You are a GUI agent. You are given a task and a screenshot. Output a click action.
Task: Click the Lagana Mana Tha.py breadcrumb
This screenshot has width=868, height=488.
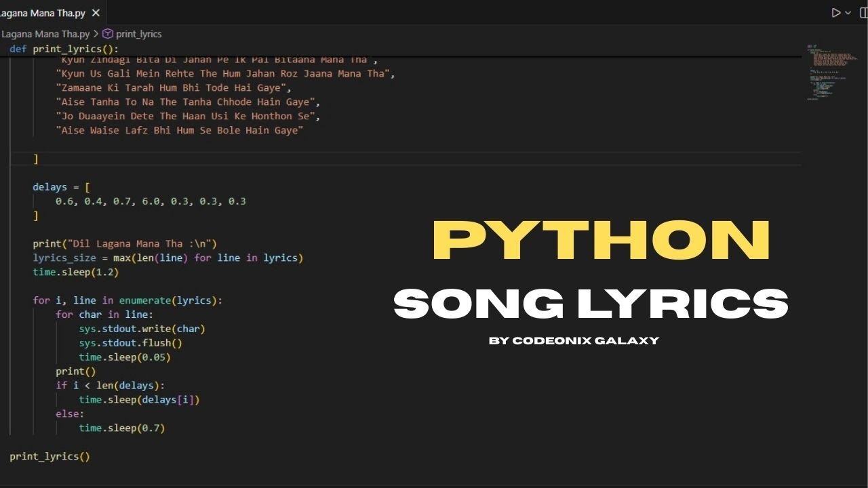[45, 33]
